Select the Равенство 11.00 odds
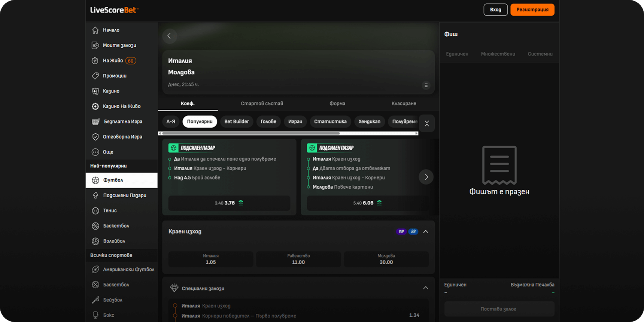The height and width of the screenshot is (322, 644). tap(298, 259)
